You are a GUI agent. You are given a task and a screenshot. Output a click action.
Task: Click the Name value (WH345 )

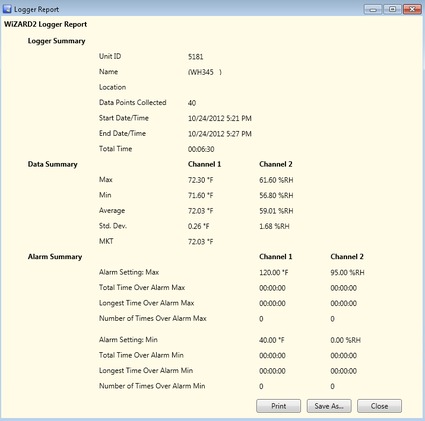[205, 72]
